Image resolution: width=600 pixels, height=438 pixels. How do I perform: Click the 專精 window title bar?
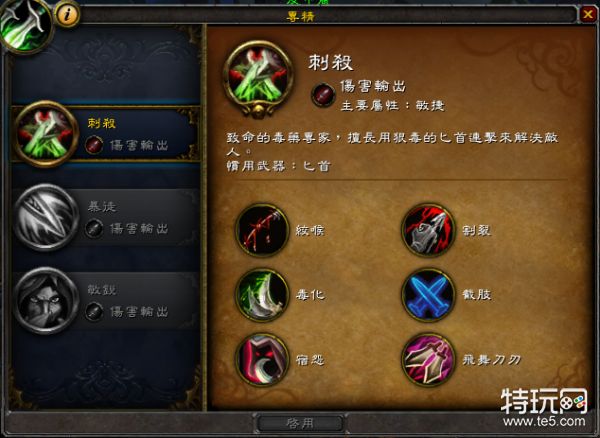[300, 16]
